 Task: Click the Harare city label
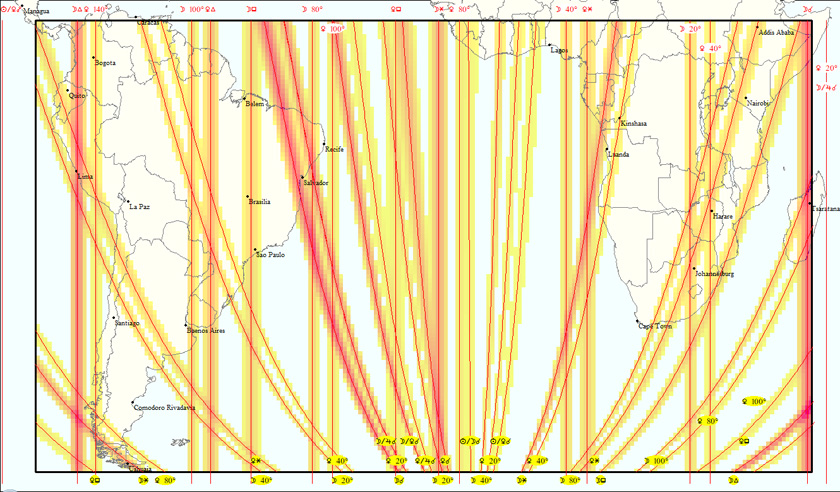click(722, 216)
